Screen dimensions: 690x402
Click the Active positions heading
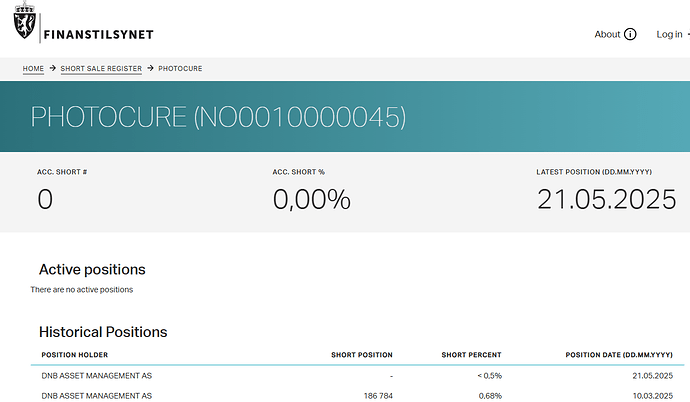point(92,269)
